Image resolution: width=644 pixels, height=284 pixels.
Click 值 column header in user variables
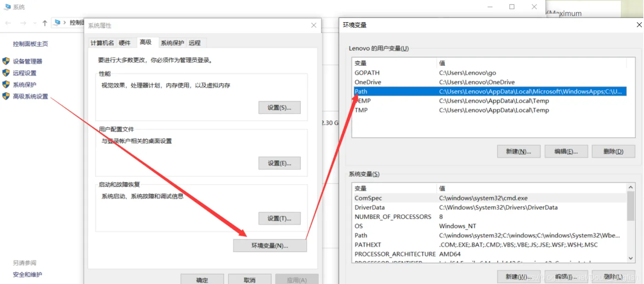point(531,63)
